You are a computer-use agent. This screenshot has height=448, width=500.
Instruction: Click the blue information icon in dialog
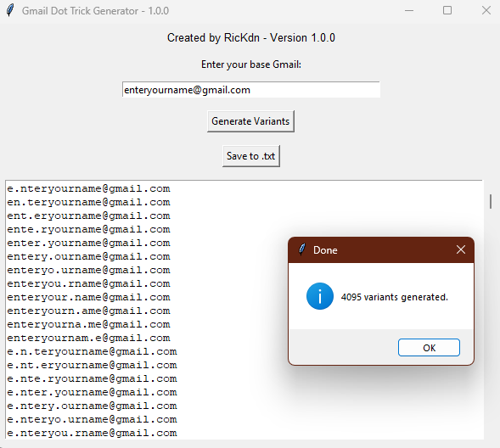click(320, 296)
